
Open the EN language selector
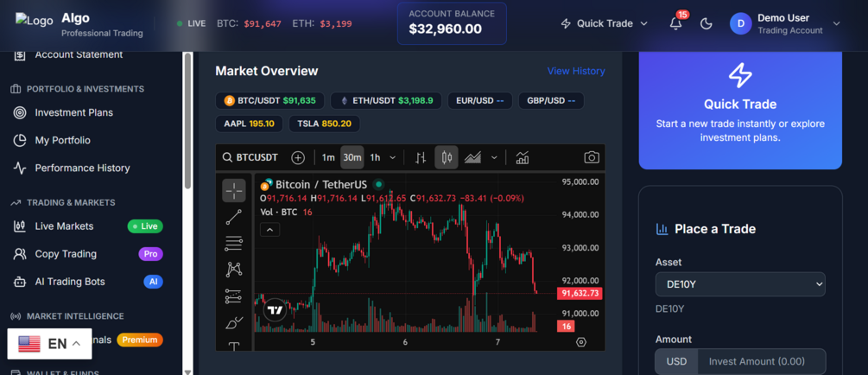click(50, 343)
